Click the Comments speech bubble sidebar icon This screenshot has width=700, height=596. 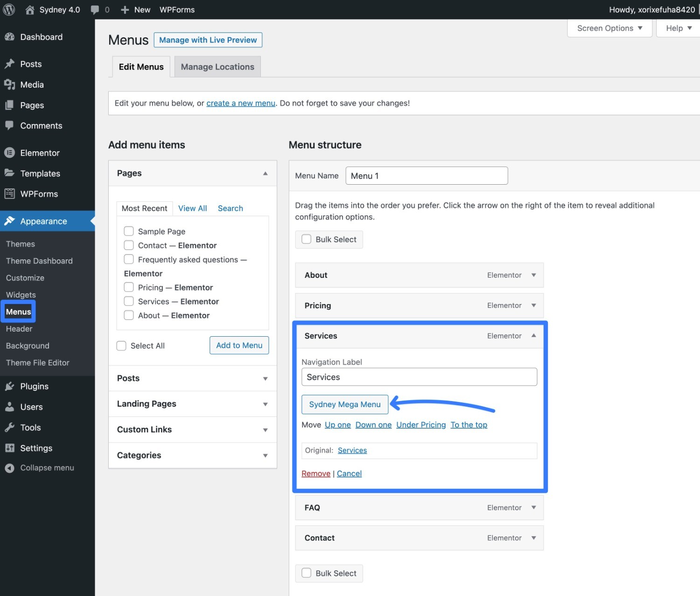pos(9,125)
